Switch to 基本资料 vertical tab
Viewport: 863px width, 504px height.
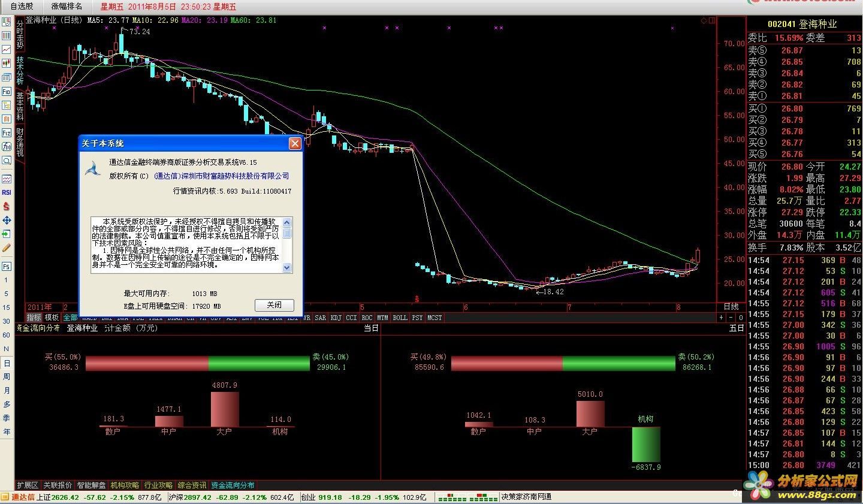click(20, 107)
